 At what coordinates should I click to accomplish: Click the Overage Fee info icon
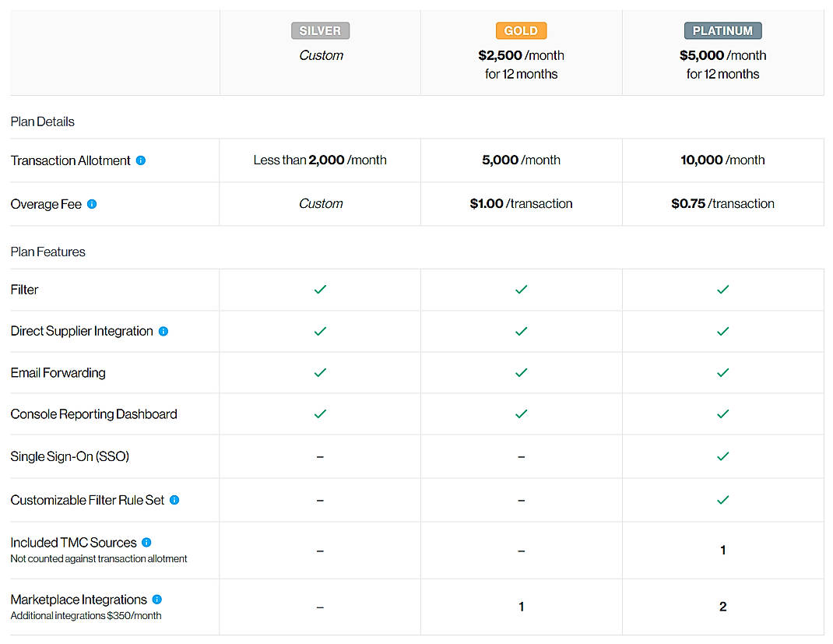click(x=93, y=204)
